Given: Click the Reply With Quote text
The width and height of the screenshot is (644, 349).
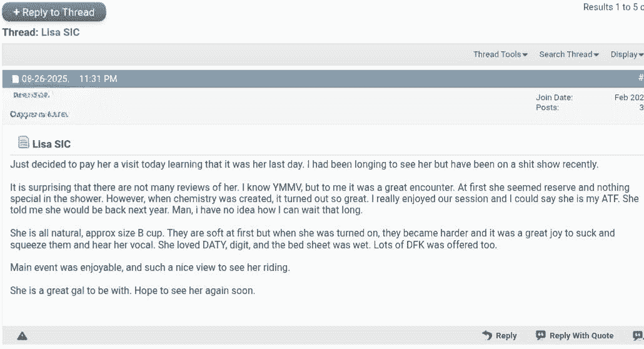Looking at the screenshot, I should (x=581, y=336).
